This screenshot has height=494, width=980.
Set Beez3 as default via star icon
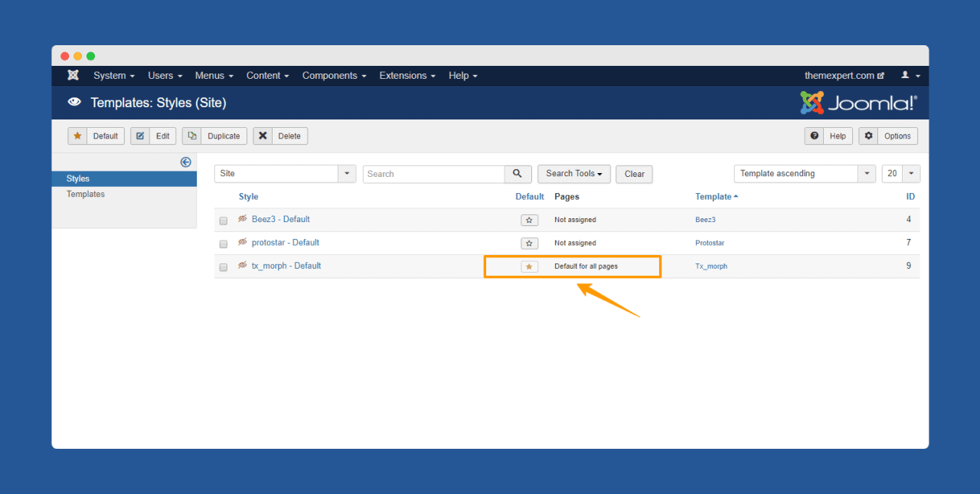[x=529, y=220]
